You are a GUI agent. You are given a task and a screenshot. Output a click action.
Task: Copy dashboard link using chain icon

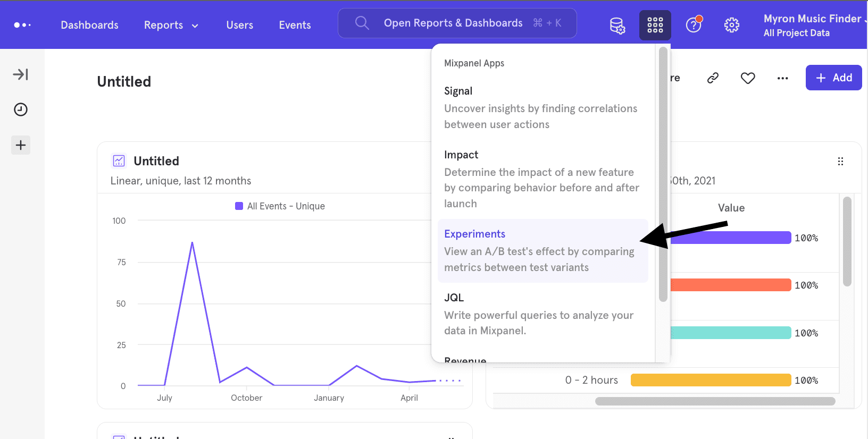coord(713,78)
